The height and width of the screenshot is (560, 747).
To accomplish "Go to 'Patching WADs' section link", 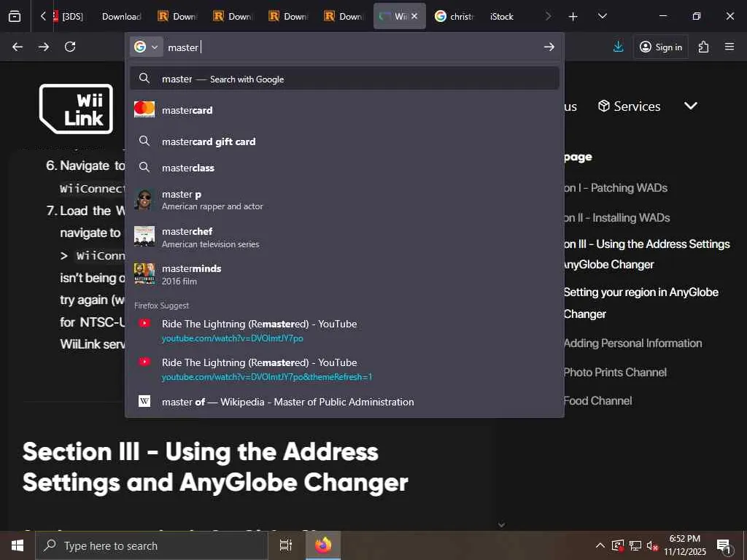I will [616, 187].
